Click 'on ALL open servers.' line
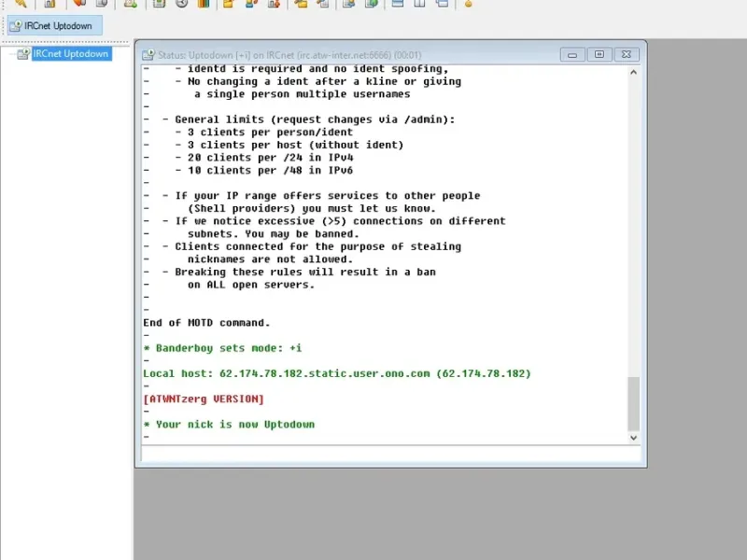Image resolution: width=747 pixels, height=560 pixels. tap(251, 285)
